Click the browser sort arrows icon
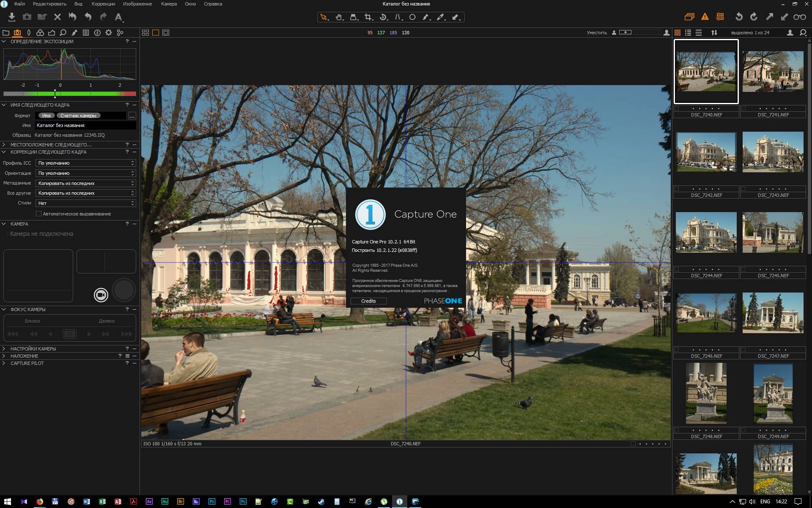 (x=714, y=33)
